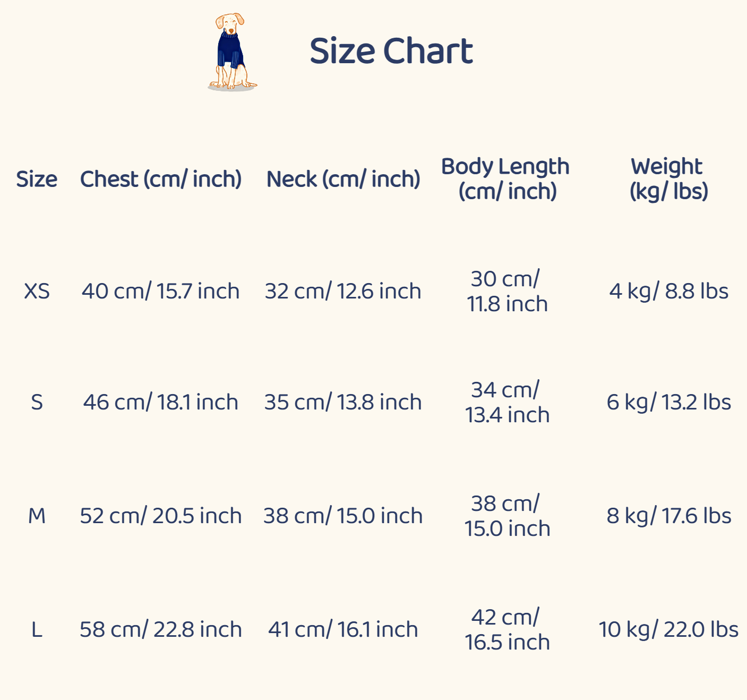This screenshot has width=747, height=700.
Task: Click the 42 cm/ 16.5 inch body length
Action: [x=506, y=629]
